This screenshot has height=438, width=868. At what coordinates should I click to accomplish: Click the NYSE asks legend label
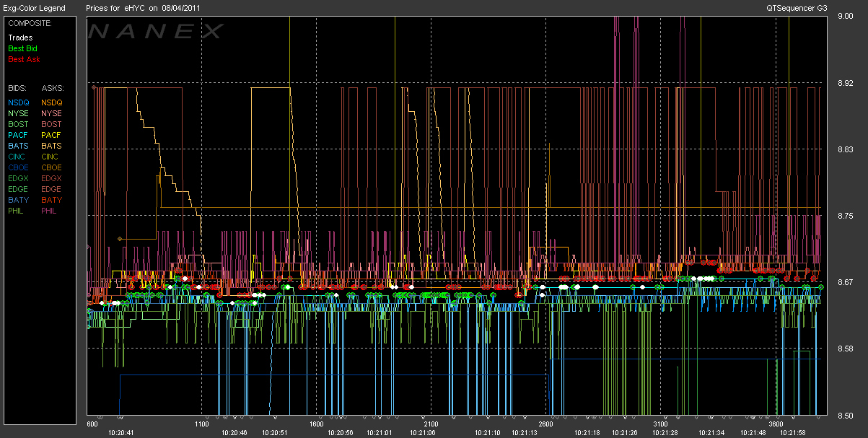pyautogui.click(x=51, y=113)
